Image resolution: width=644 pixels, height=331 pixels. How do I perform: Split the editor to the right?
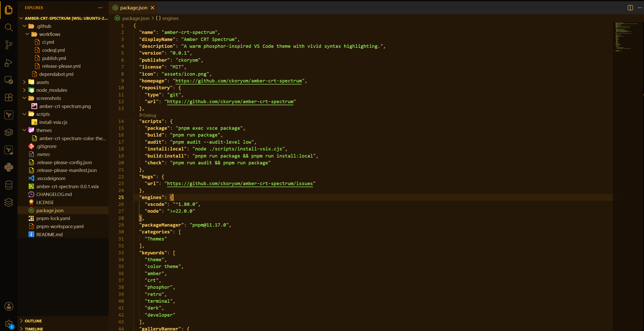tap(630, 8)
